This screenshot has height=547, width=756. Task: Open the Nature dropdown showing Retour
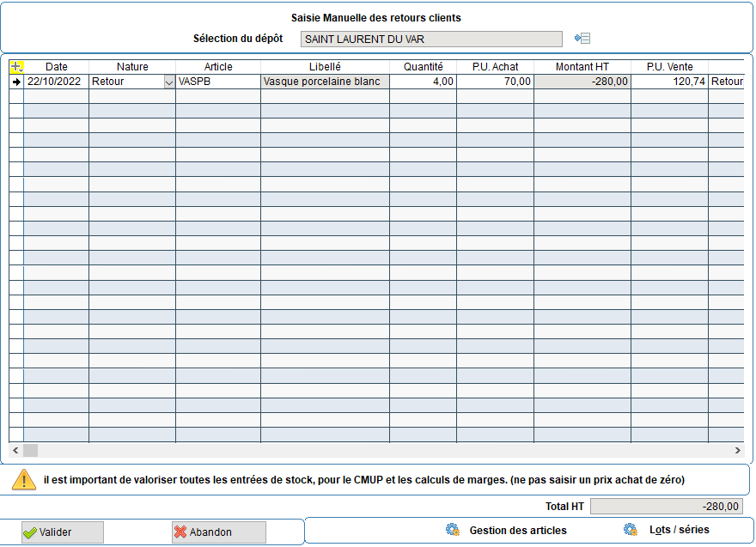pos(168,82)
